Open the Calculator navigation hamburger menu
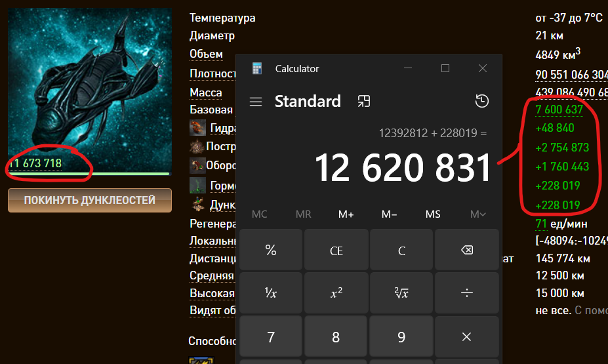 [x=256, y=102]
